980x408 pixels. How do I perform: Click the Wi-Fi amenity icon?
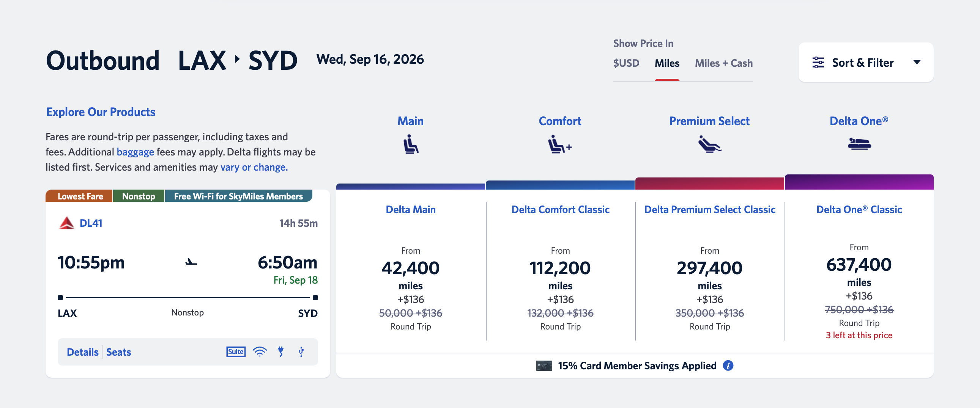[260, 352]
